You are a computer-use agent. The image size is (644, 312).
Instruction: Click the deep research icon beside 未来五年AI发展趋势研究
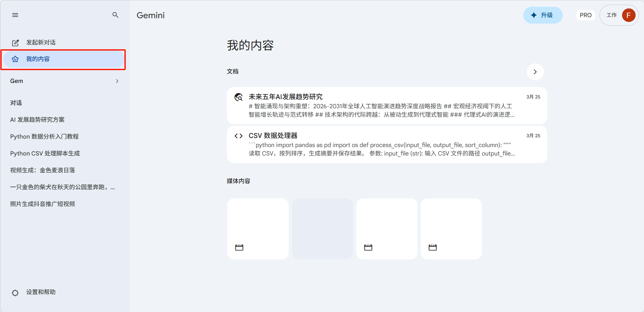(x=239, y=97)
